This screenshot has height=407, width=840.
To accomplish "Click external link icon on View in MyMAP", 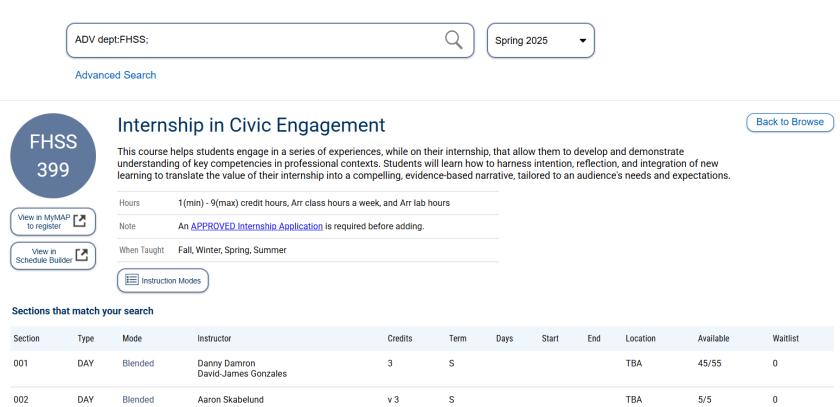I will tap(81, 221).
